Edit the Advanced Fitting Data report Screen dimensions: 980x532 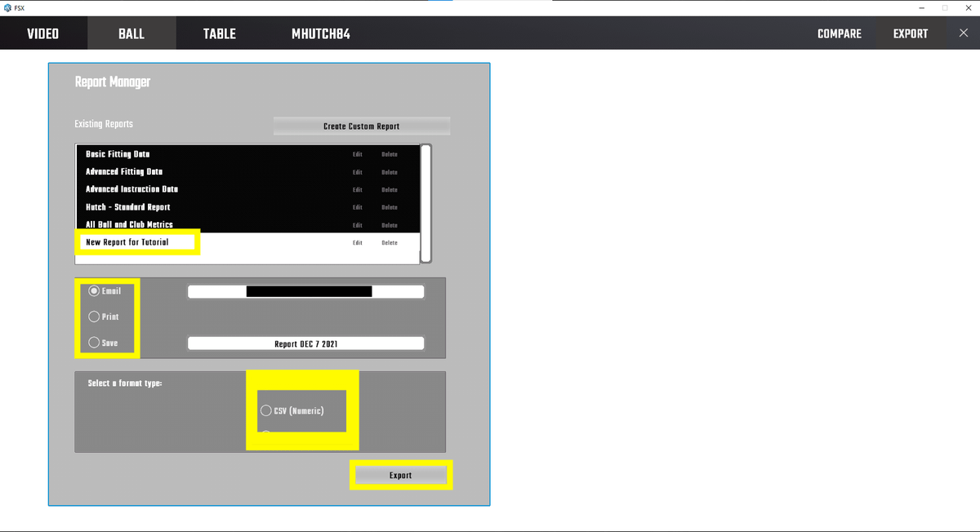pyautogui.click(x=358, y=172)
